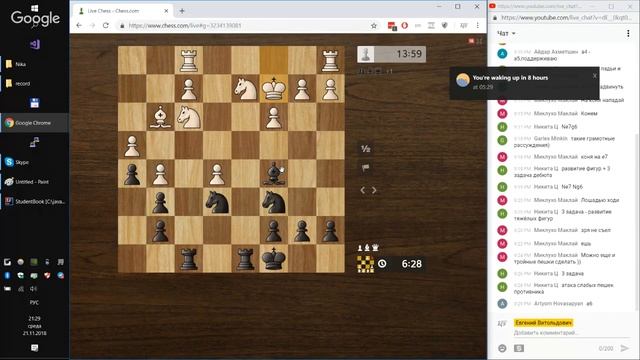Click the red calendar extension icon
640x360 pixels.
click(392, 26)
